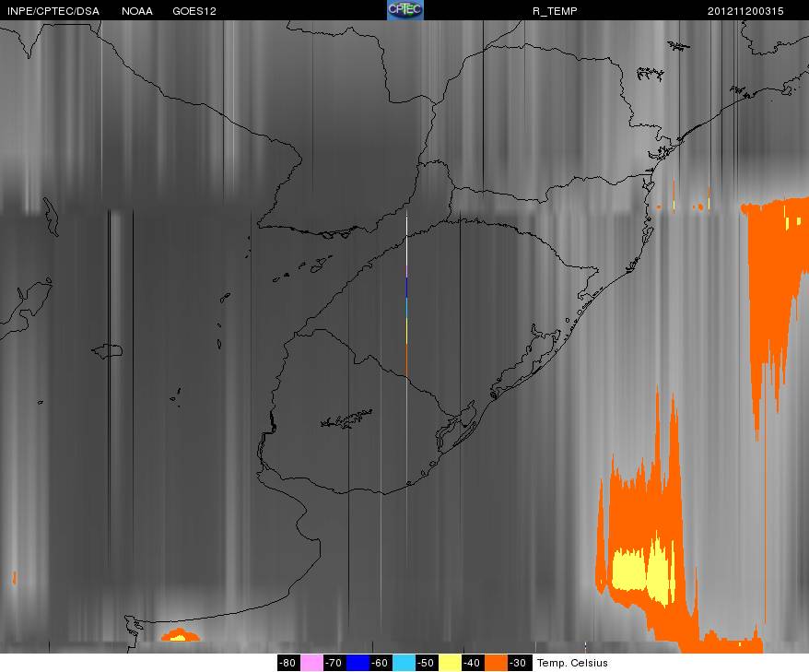Click the -60 legend value

click(381, 663)
